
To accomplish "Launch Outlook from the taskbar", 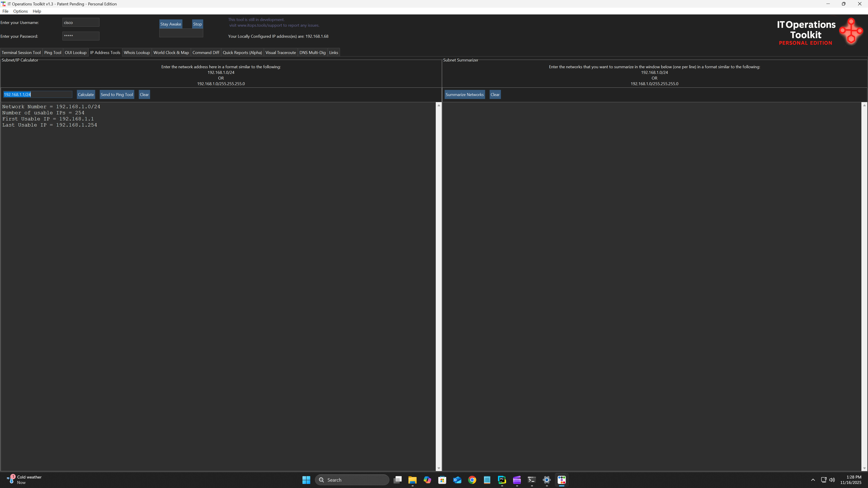I will pos(457,480).
